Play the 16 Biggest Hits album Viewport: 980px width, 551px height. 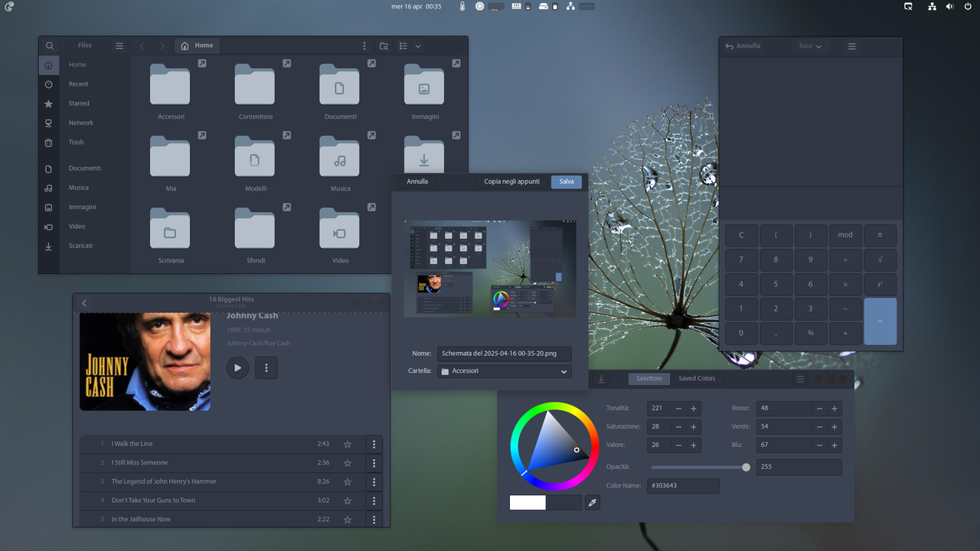click(x=237, y=367)
